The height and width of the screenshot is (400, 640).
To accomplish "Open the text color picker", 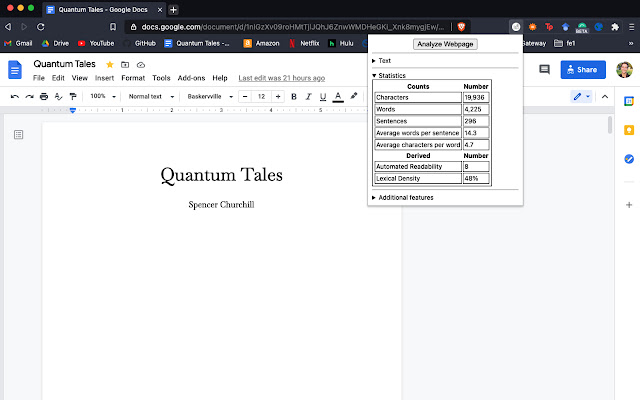I will [338, 96].
